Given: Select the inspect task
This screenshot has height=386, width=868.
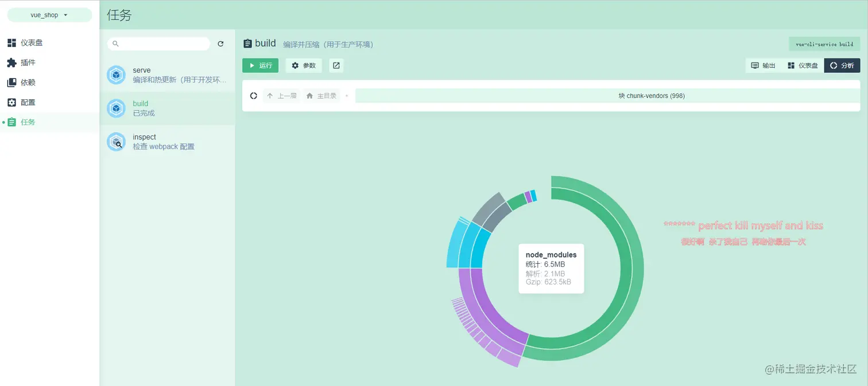Looking at the screenshot, I should [x=167, y=142].
